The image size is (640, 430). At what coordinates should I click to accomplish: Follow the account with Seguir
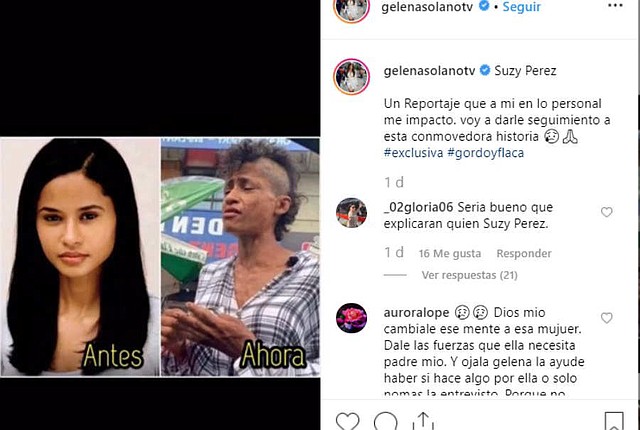pyautogui.click(x=521, y=7)
